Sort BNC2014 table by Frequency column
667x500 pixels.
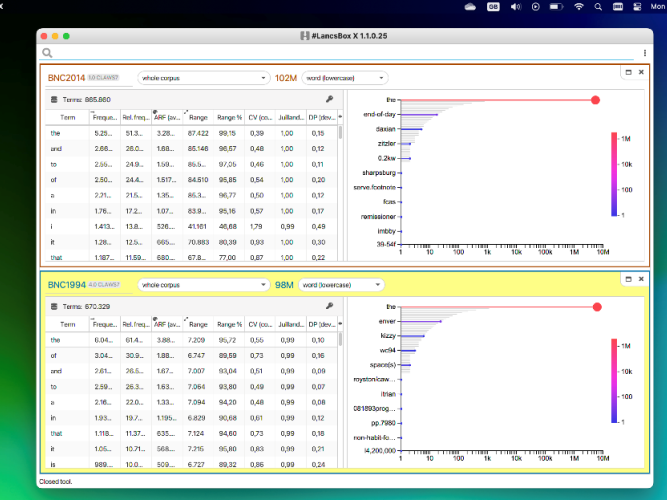coord(105,117)
